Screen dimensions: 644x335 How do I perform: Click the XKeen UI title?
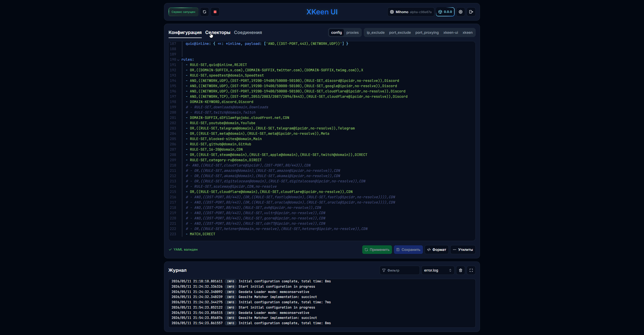click(322, 12)
